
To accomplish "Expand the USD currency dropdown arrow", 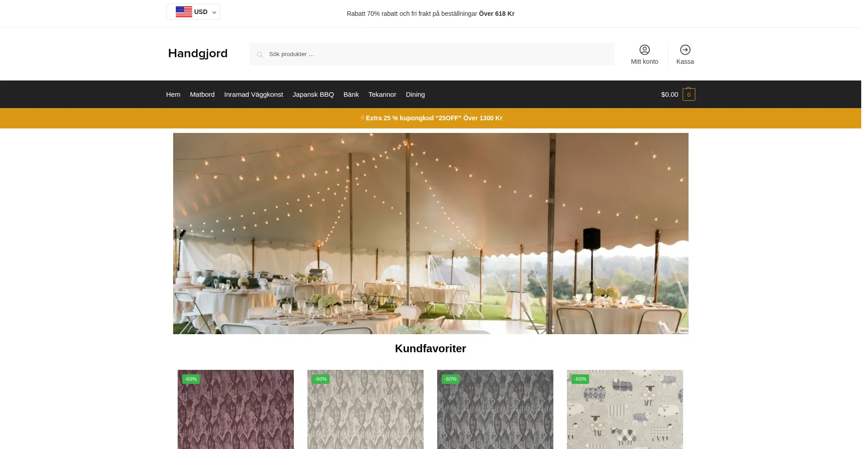I will [x=214, y=12].
